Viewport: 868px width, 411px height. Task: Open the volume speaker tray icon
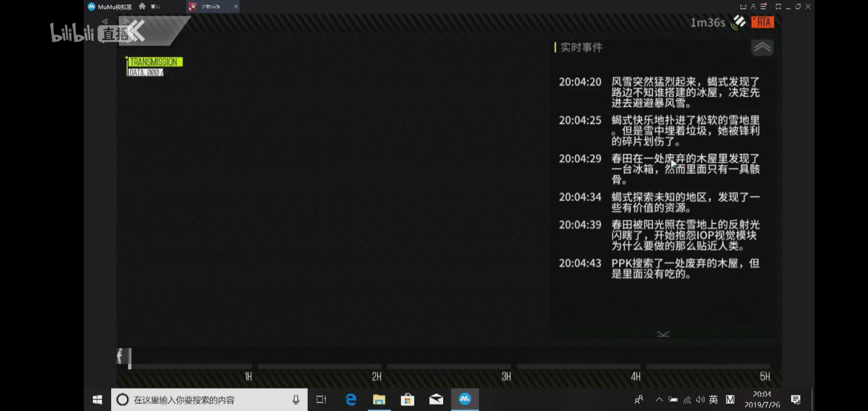point(700,400)
